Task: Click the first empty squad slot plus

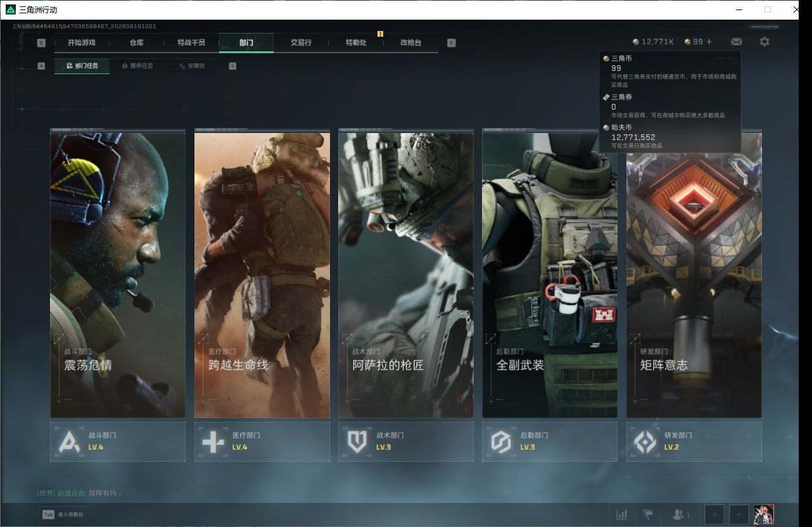Action: pyautogui.click(x=714, y=515)
